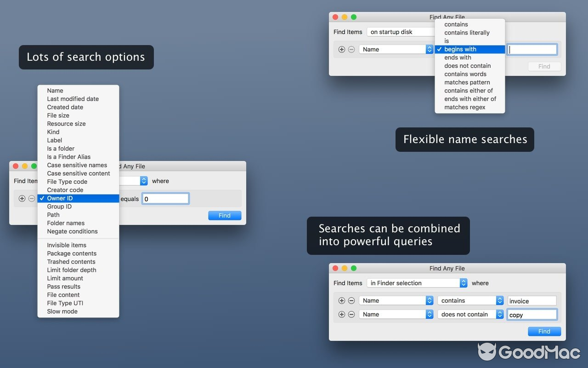Enable Slow mode in the attribute menu

[x=62, y=311]
